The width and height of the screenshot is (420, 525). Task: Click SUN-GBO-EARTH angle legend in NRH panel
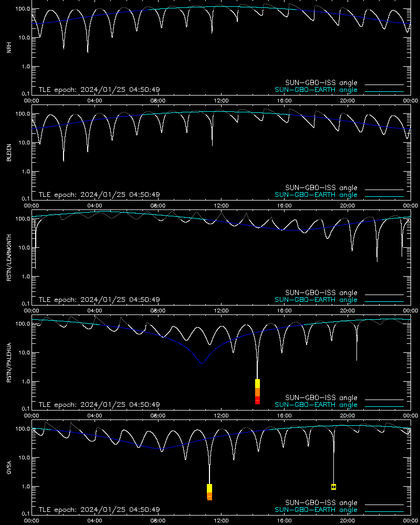(316, 90)
